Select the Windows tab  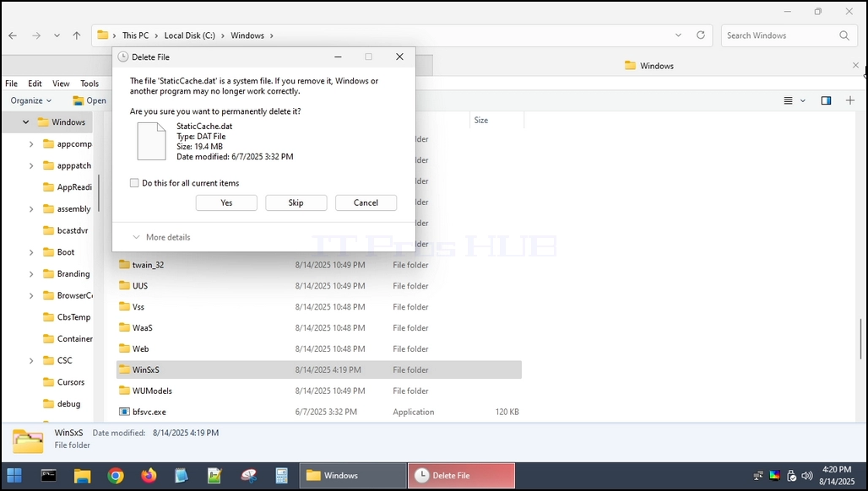click(x=648, y=66)
